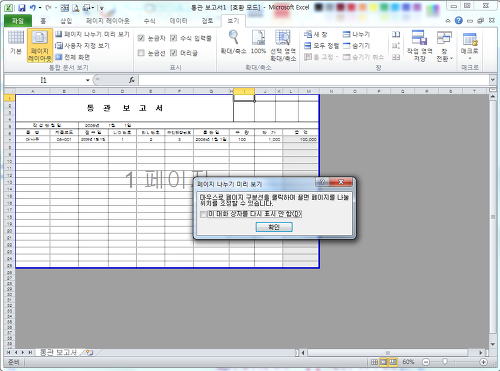Click Page Layout icon in status bar

point(384,362)
